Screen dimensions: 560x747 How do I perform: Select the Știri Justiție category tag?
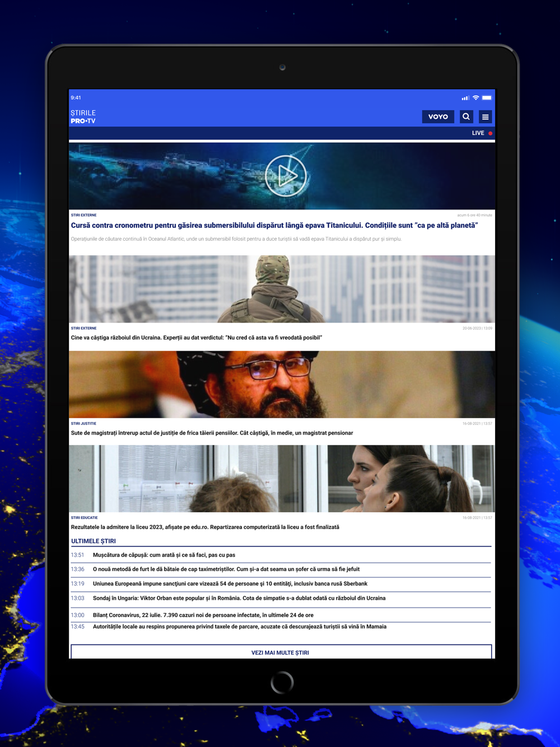[x=83, y=423]
